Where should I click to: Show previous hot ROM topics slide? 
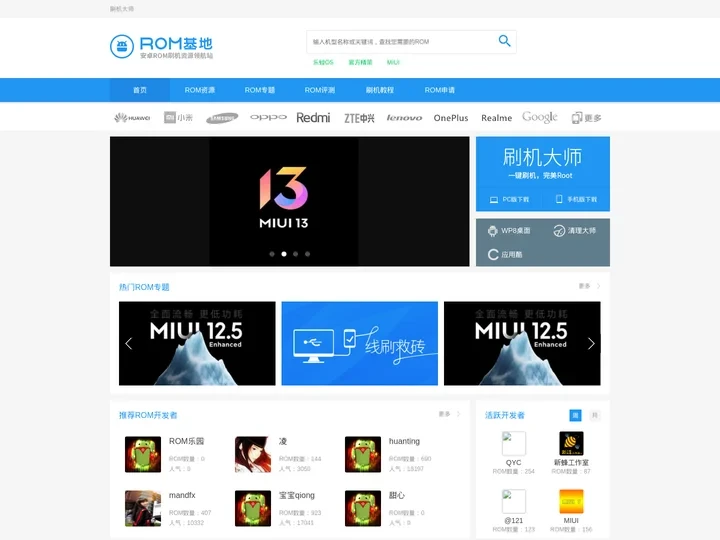pyautogui.click(x=129, y=343)
